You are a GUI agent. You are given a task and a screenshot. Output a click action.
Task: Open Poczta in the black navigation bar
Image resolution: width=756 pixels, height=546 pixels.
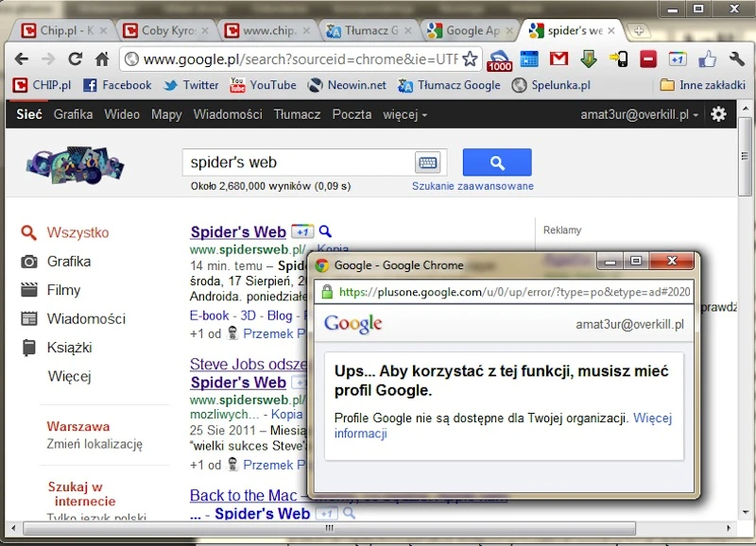[x=352, y=114]
